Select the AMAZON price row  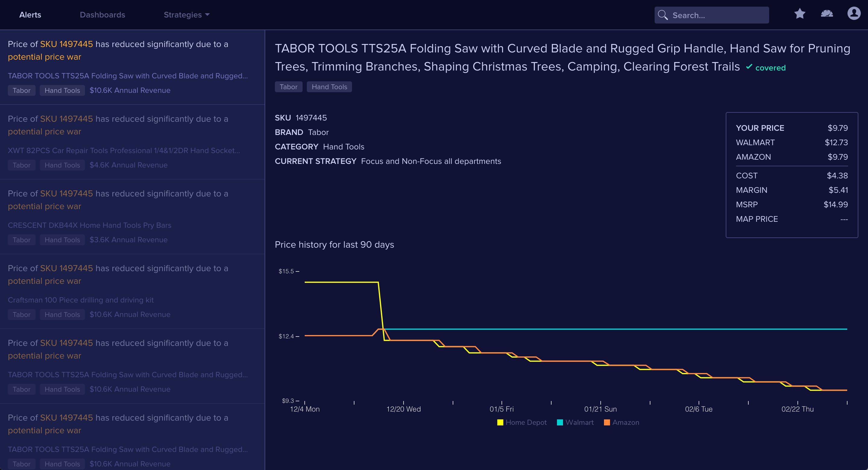pos(792,157)
